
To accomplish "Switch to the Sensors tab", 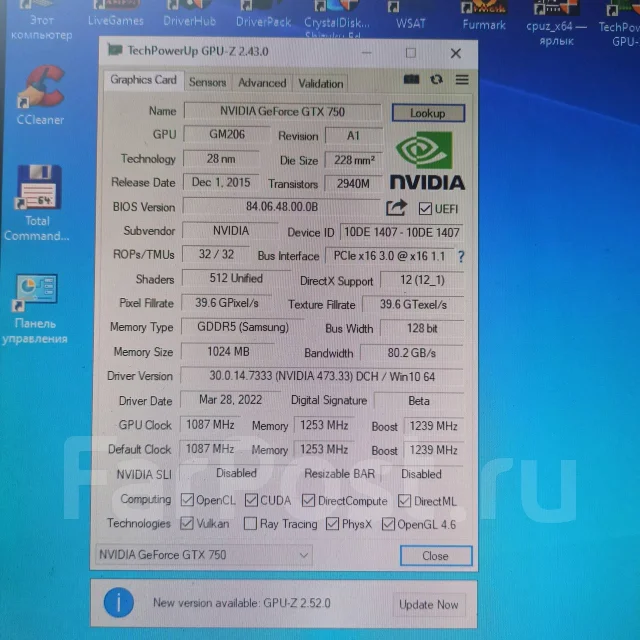I will tap(207, 82).
